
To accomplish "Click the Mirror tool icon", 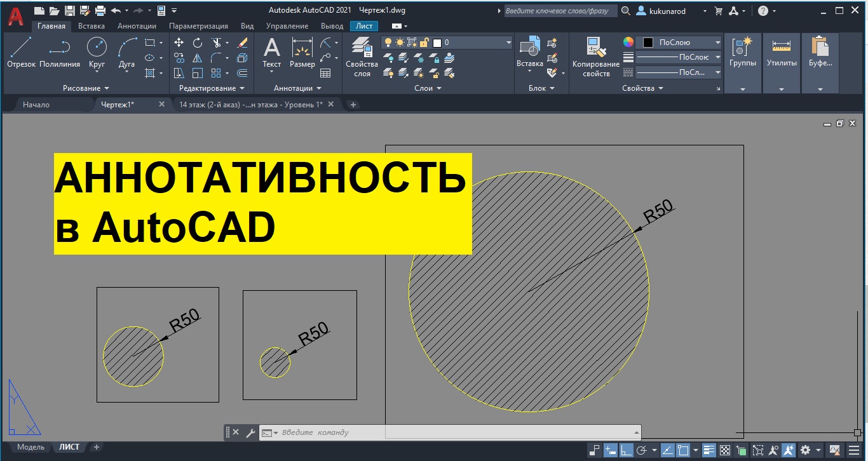I will pyautogui.click(x=198, y=58).
